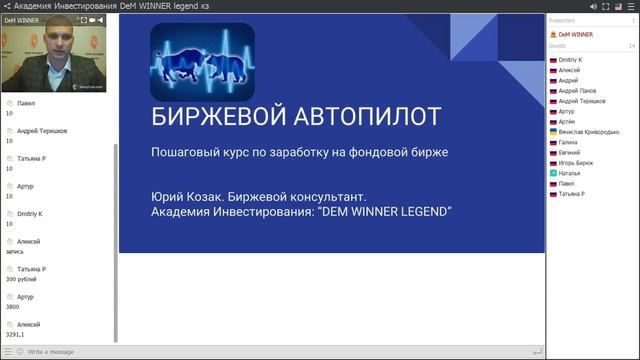
Task: Click chat sender name Dmitriy K
Action: click(30, 214)
